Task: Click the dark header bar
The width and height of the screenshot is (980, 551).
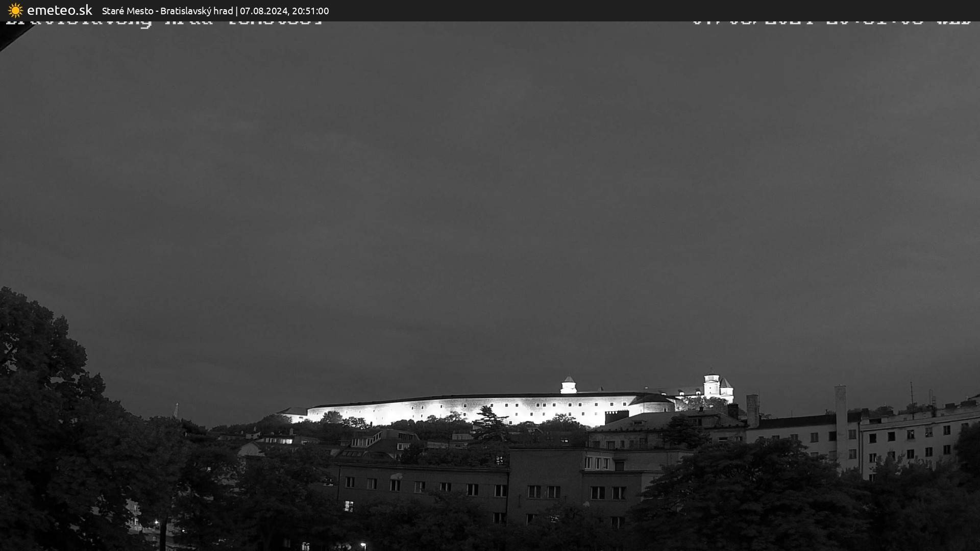Action: tap(490, 10)
